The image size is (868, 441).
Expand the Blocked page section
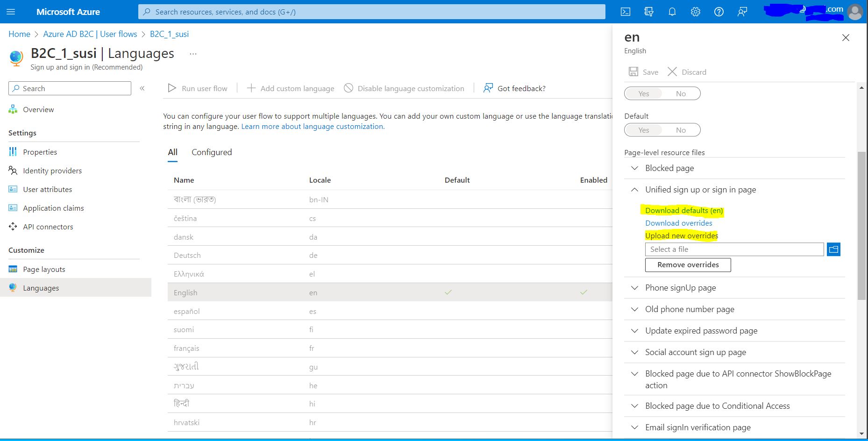coord(634,168)
